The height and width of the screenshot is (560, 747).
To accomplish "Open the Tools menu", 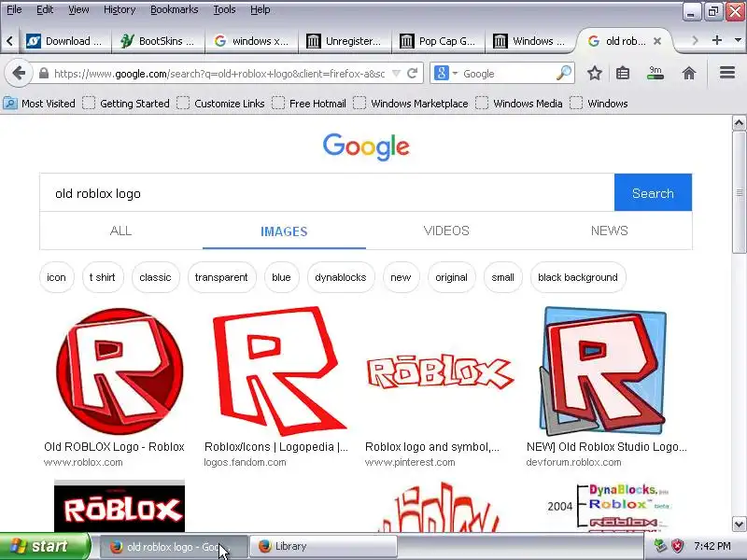I will click(224, 9).
